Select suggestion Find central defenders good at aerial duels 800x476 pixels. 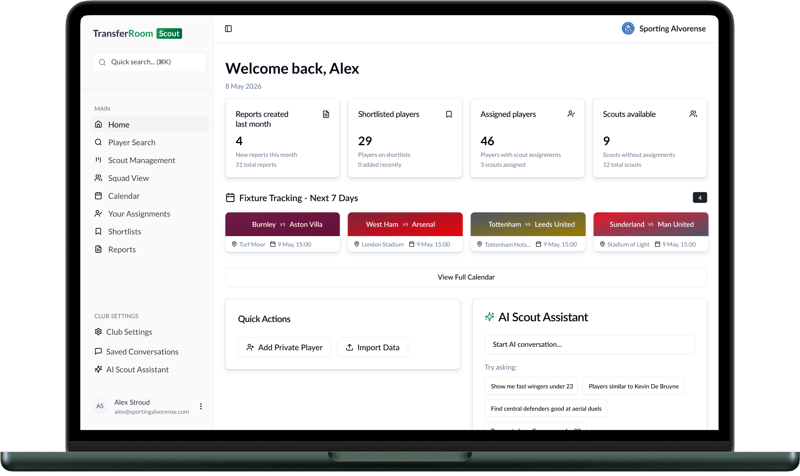(x=545, y=409)
